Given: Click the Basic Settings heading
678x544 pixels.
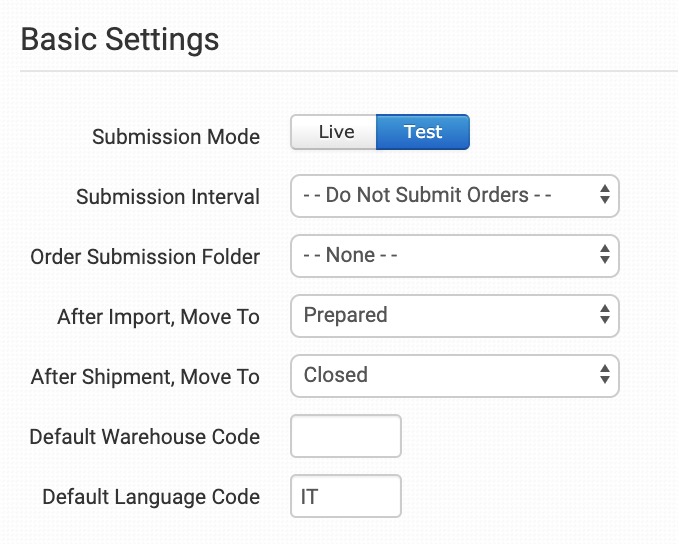Looking at the screenshot, I should point(120,40).
